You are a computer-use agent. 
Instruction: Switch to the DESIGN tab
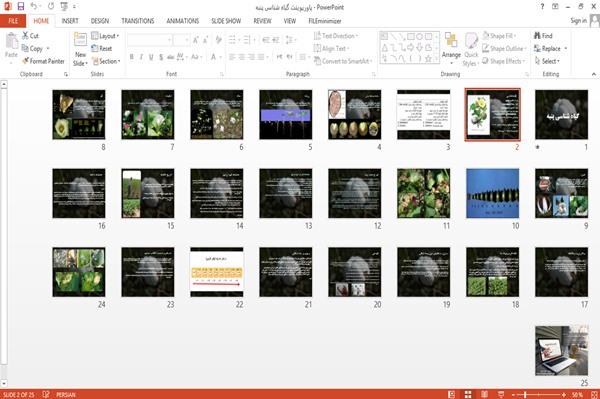coord(100,21)
